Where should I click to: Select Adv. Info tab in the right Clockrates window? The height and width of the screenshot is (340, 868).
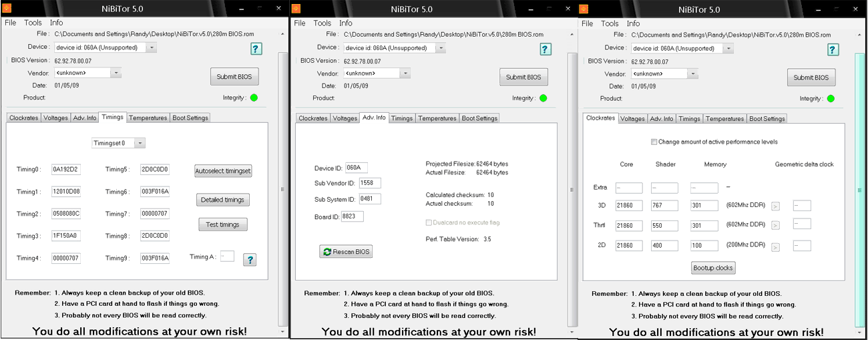(662, 119)
